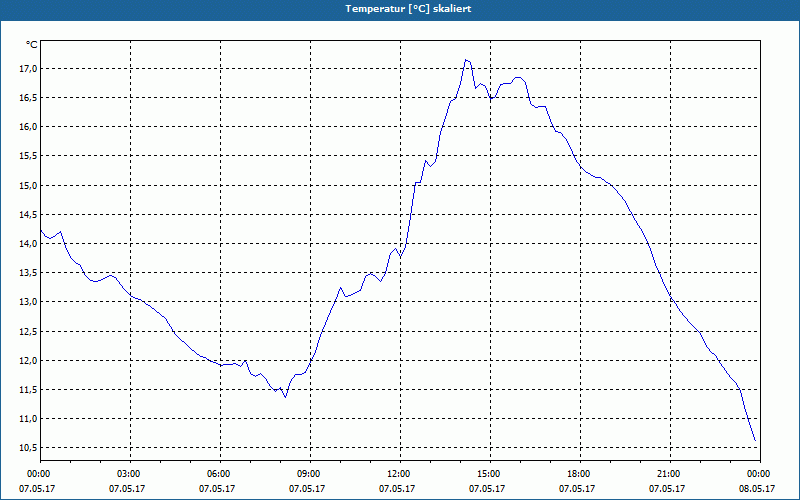Click the 15:00 time axis label
The height and width of the screenshot is (500, 800).
click(490, 474)
